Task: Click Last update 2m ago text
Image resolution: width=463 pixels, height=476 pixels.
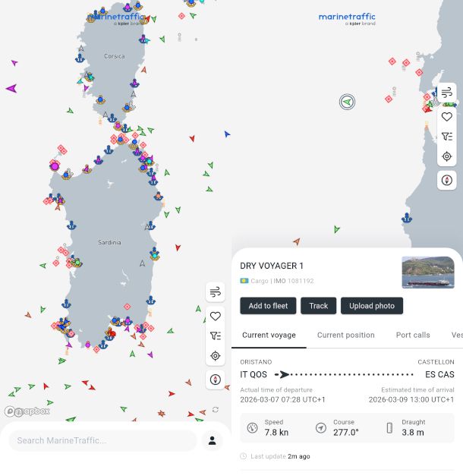Action: point(280,456)
